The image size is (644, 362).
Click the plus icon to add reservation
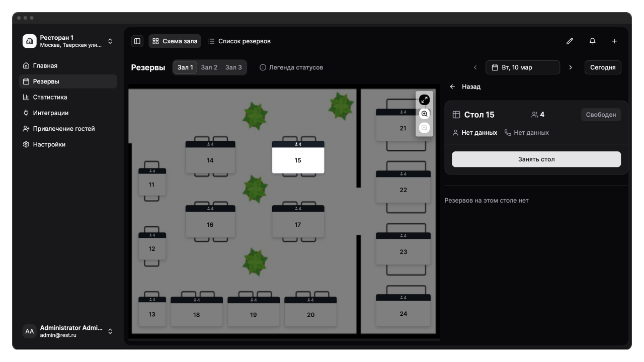click(x=614, y=41)
